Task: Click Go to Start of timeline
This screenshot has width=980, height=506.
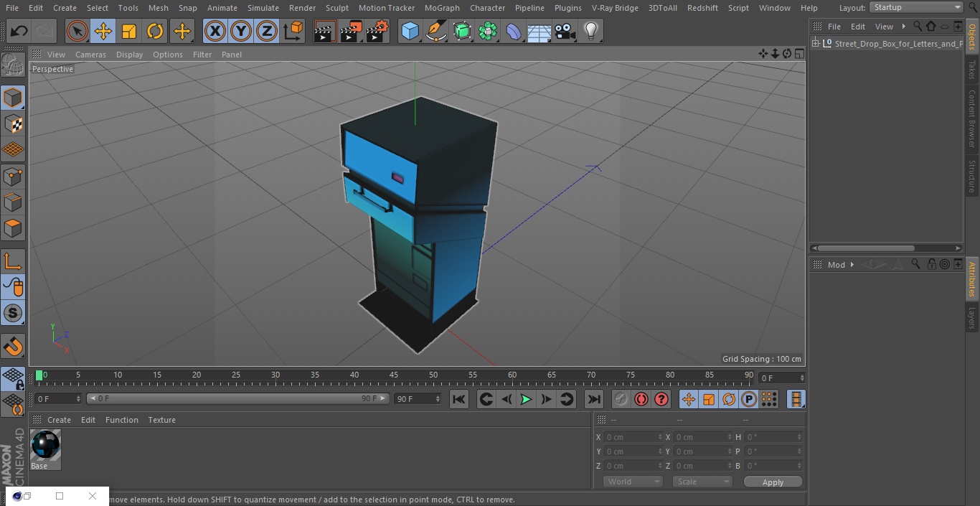Action: click(x=459, y=399)
